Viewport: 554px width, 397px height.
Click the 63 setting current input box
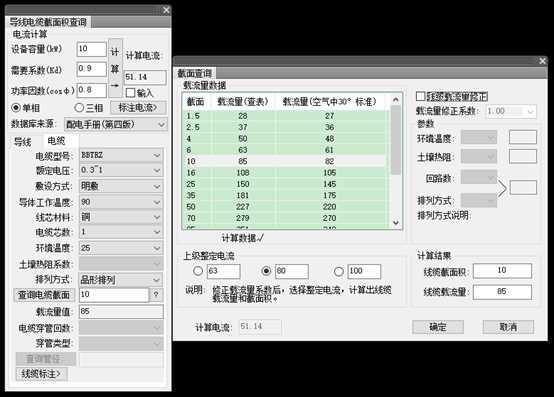tap(224, 271)
